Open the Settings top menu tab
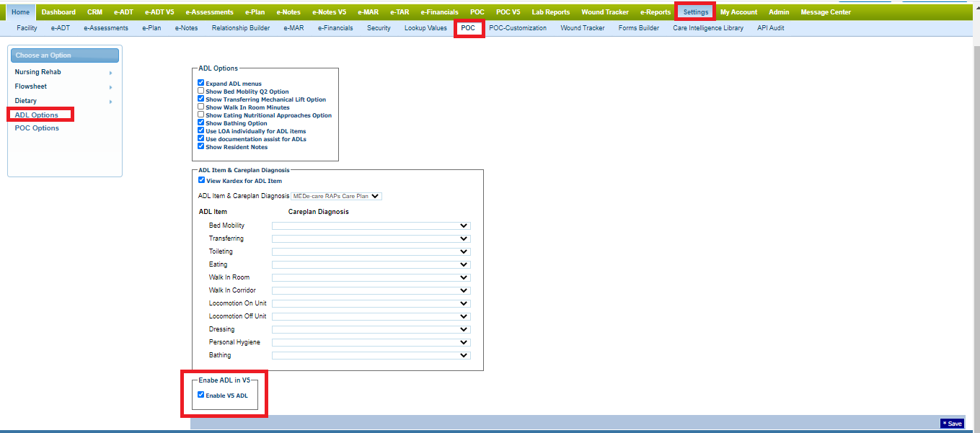The width and height of the screenshot is (980, 433). click(695, 12)
